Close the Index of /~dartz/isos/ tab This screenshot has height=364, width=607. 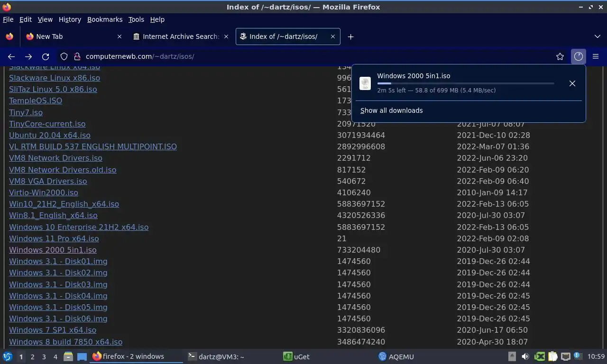coord(333,36)
